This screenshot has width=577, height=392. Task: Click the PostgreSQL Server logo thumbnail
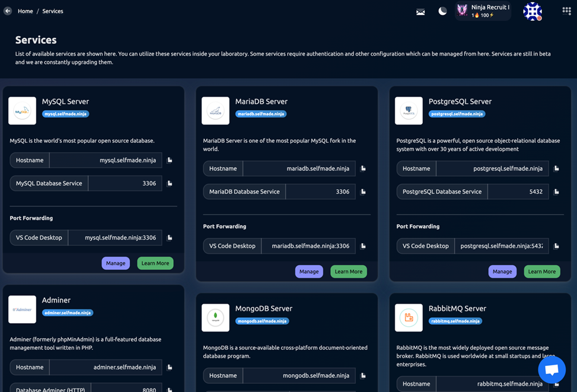(409, 111)
